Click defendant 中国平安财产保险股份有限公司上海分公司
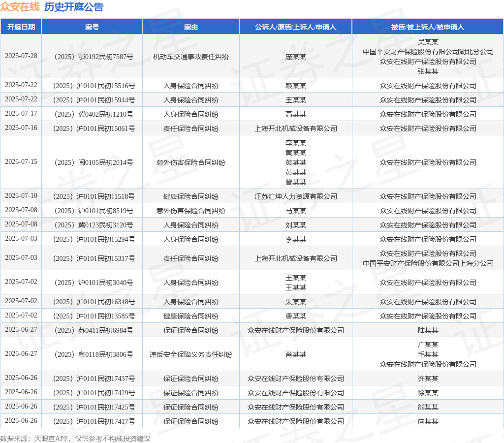Image resolution: width=504 pixels, height=443 pixels. 428,263
